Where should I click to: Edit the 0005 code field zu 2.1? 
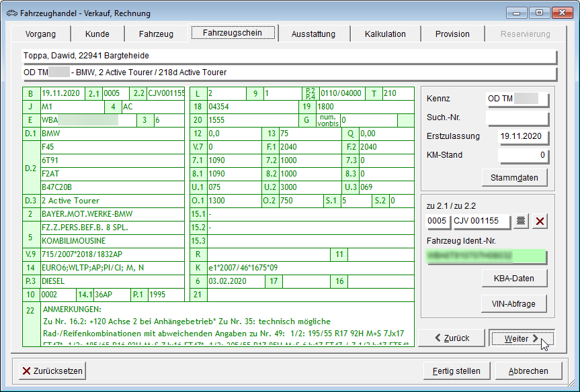[x=438, y=221]
